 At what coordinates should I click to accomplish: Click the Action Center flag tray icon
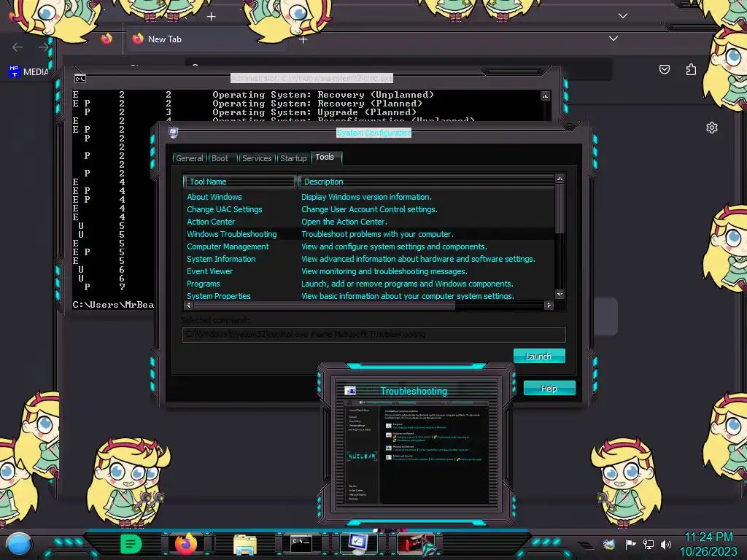pyautogui.click(x=630, y=544)
